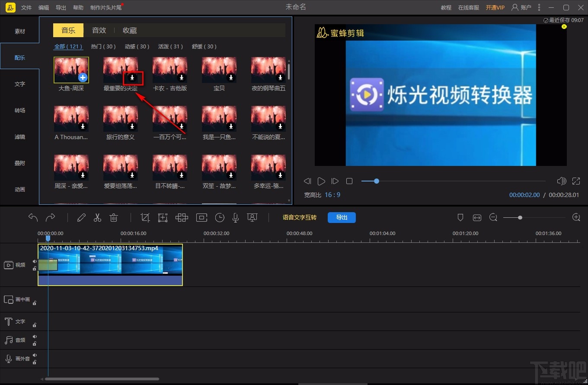Click the timeline zoom slider

[534, 218]
